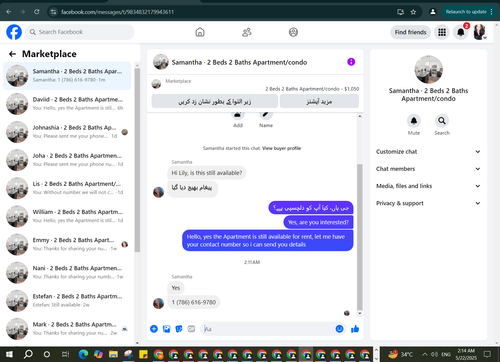Screen dimensions: 500x362
Task: Open the Facebook logo home link
Action: click(x=14, y=32)
